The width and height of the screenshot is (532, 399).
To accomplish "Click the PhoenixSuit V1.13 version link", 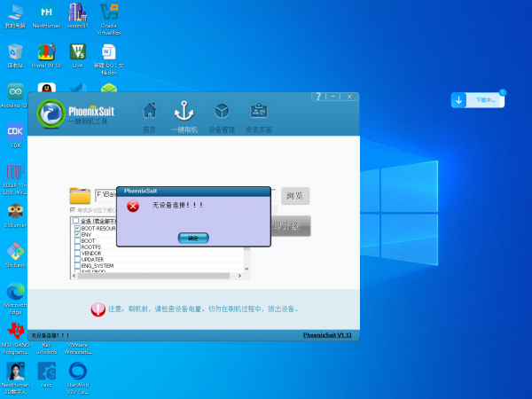I will click(327, 335).
